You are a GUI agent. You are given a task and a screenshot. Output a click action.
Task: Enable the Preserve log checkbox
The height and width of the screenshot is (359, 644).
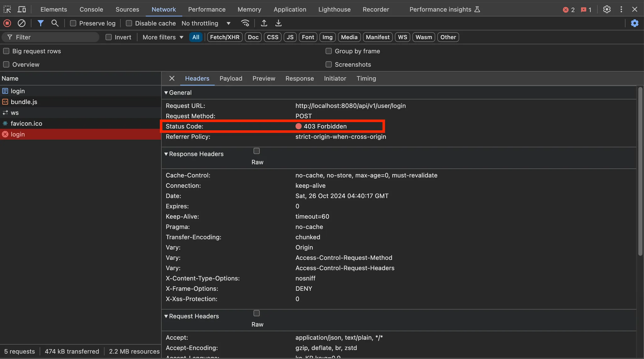click(x=73, y=23)
